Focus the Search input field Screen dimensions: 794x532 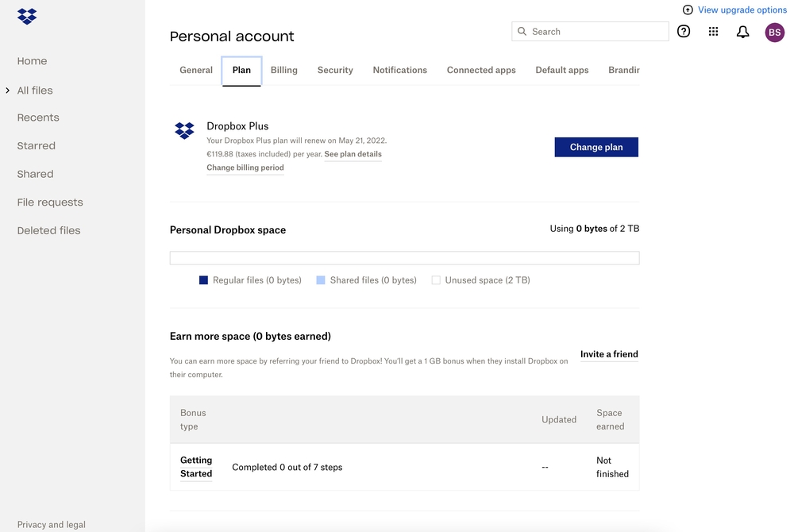click(595, 32)
